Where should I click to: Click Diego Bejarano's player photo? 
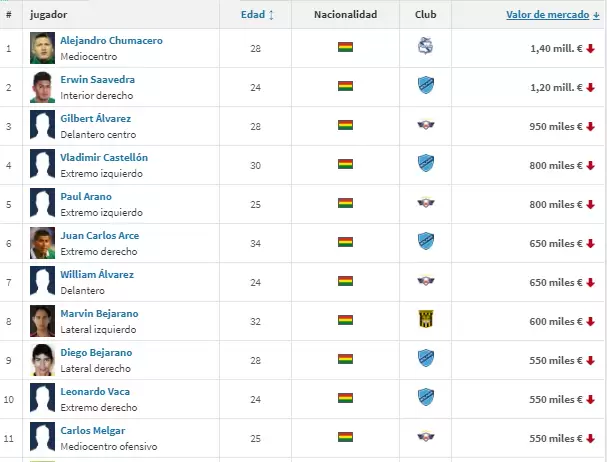[x=42, y=359]
